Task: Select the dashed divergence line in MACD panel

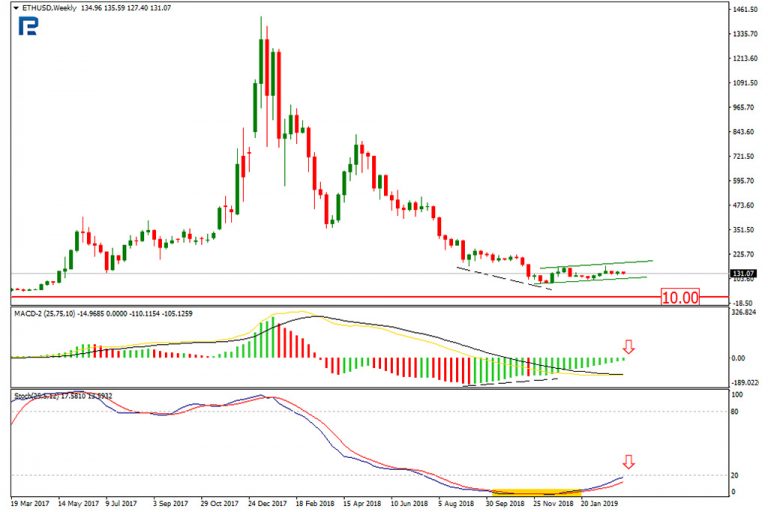Action: (x=510, y=382)
